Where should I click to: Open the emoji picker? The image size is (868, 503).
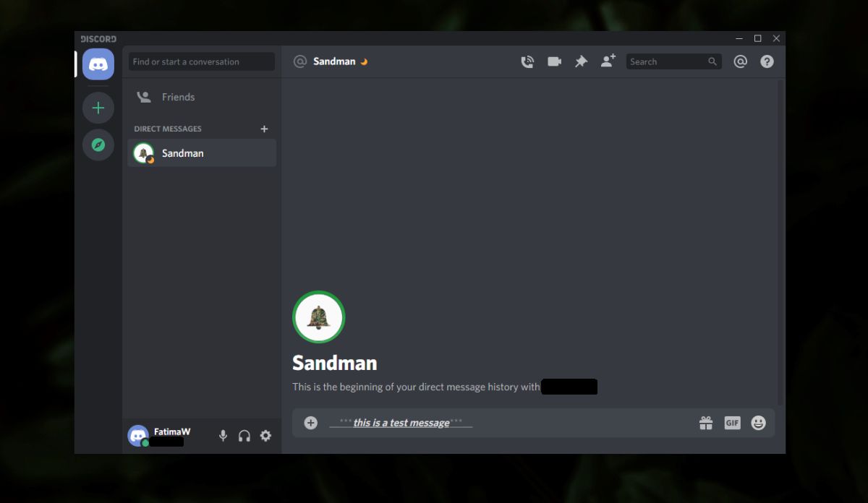758,423
